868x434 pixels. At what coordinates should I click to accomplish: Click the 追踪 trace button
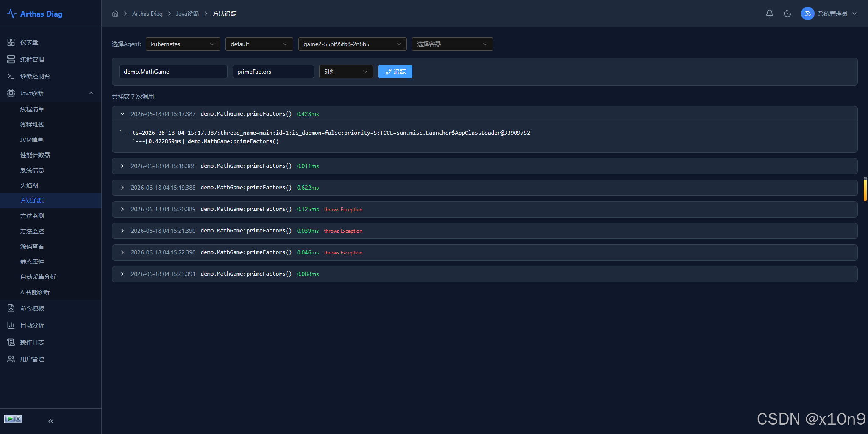395,72
